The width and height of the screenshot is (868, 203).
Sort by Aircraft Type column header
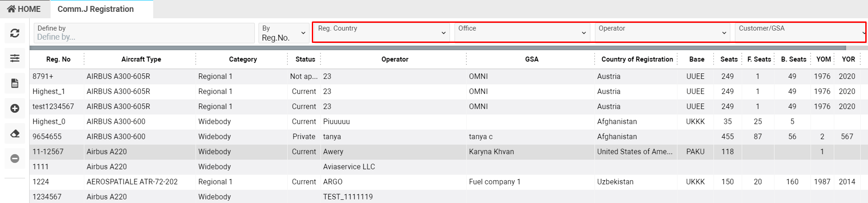pos(141,59)
